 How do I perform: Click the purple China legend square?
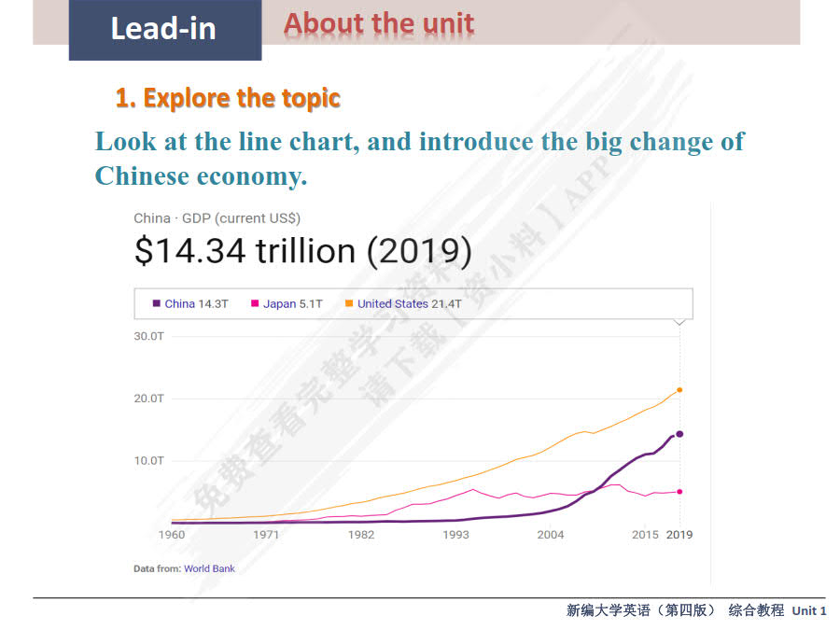157,303
